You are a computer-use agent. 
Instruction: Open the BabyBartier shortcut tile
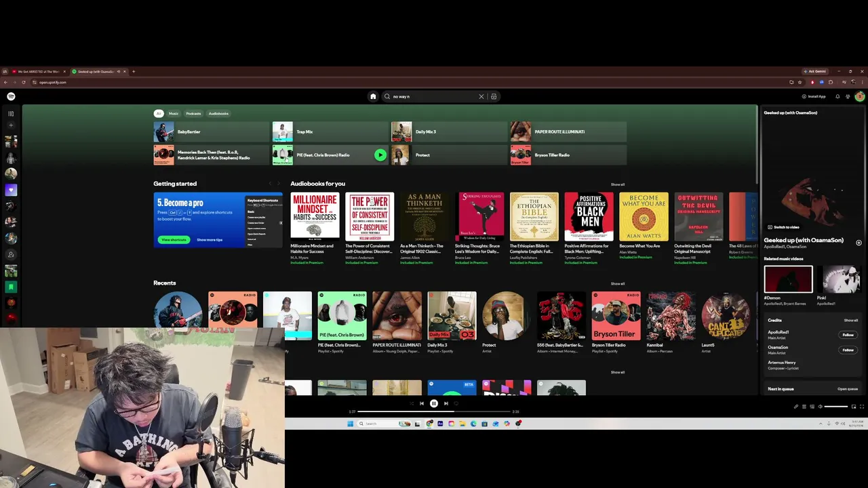pos(212,131)
